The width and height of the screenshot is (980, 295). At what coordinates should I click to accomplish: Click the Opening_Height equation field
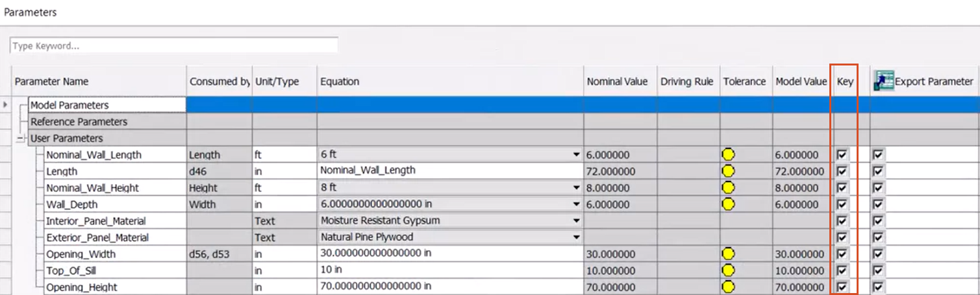point(450,287)
